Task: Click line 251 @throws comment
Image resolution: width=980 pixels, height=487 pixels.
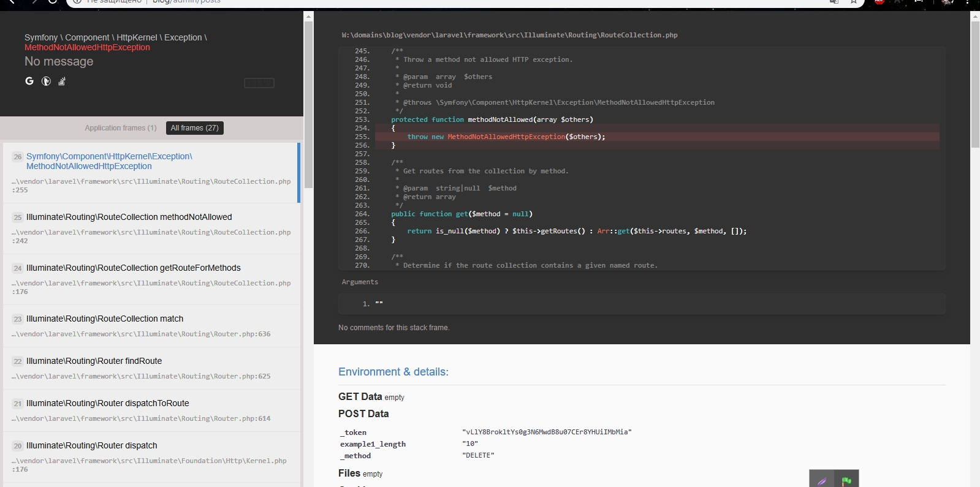Action: coord(555,102)
